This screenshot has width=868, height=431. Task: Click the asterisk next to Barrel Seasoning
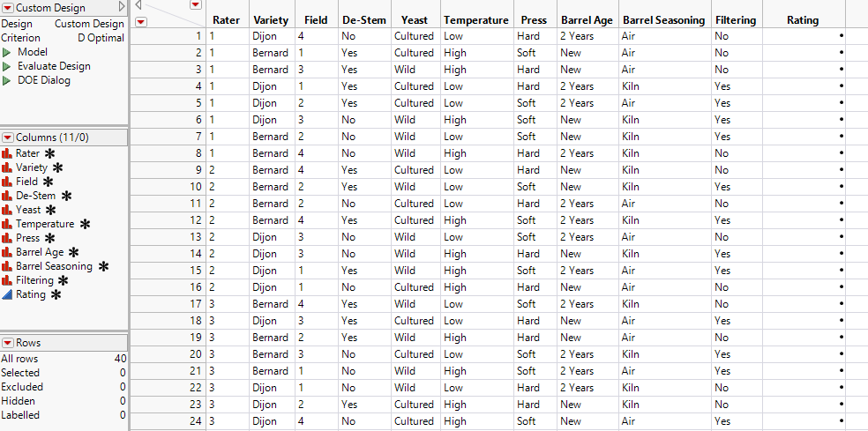click(x=103, y=266)
